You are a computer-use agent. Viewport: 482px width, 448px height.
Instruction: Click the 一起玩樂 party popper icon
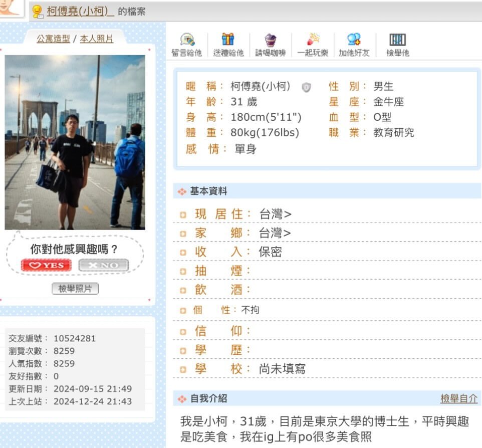coord(313,40)
